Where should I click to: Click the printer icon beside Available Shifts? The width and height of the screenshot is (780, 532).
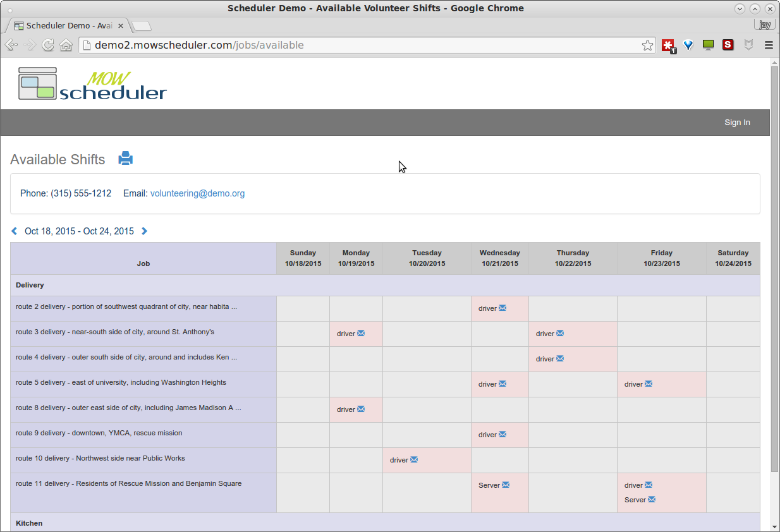[x=126, y=159]
